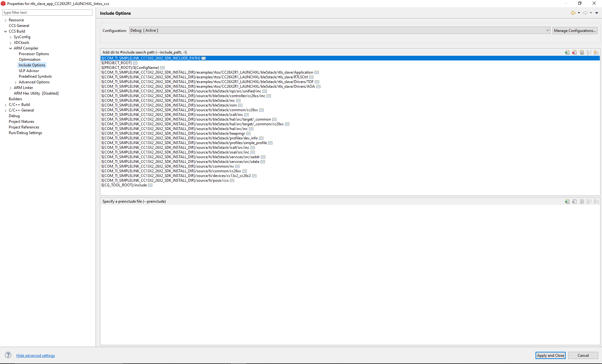Click the Back navigation arrow icon
Screen dimensions: 602x364
pyautogui.click(x=573, y=13)
